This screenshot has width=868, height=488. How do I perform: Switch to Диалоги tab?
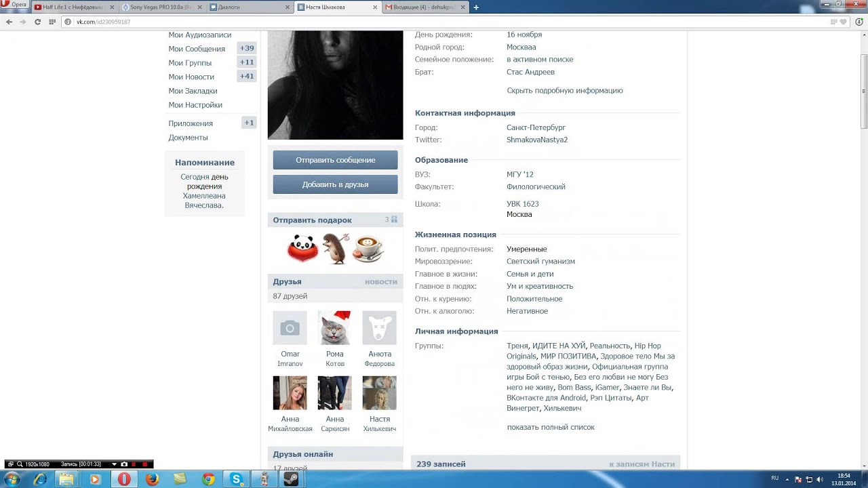pyautogui.click(x=250, y=7)
